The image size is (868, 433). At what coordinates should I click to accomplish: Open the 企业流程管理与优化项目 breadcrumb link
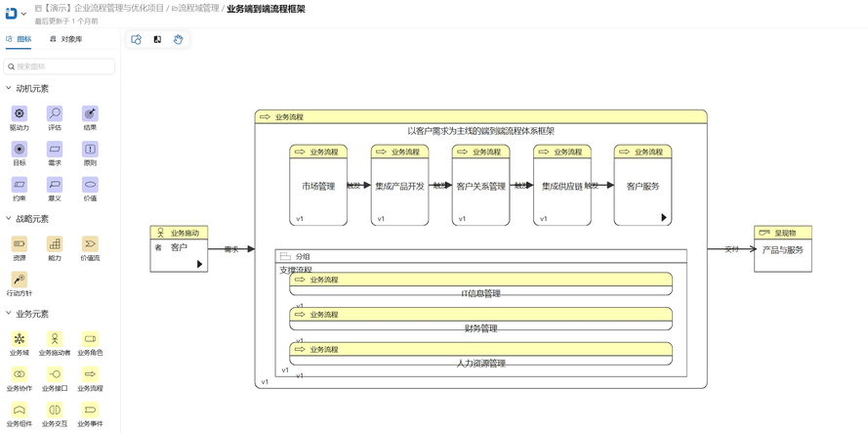tap(104, 9)
